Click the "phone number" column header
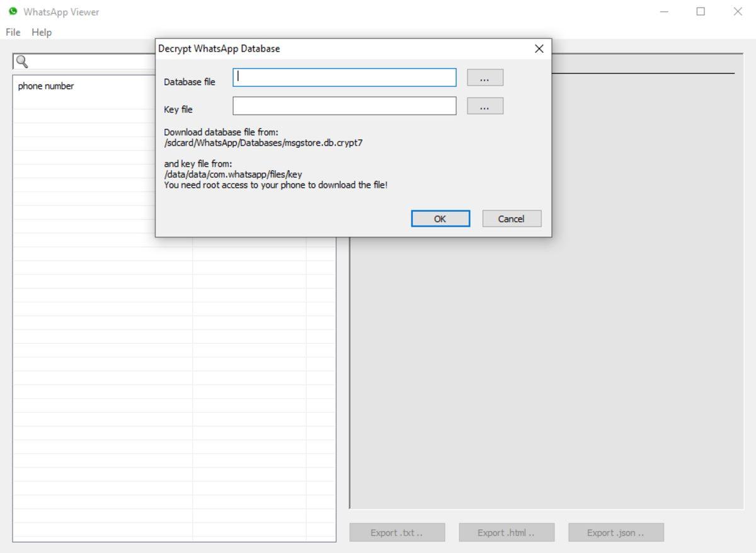756x553 pixels. click(x=46, y=86)
